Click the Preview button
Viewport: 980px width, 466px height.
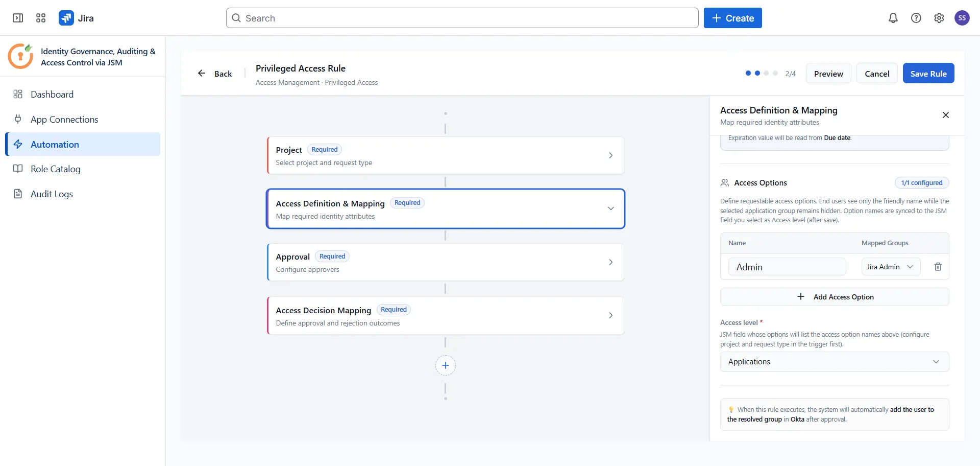click(828, 73)
